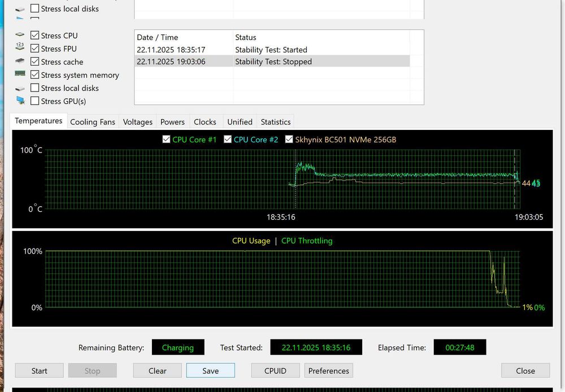Viewport: 565px width, 392px height.
Task: Click the Save button
Action: pos(210,371)
